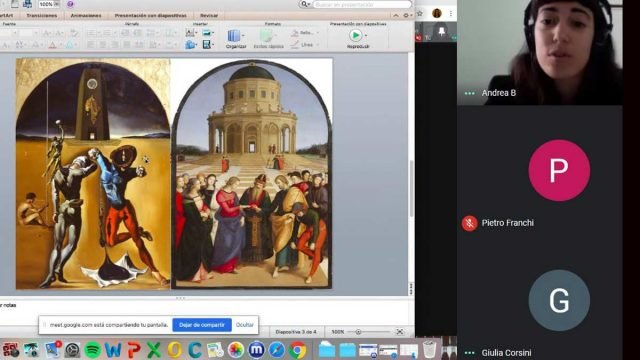640x360 pixels.
Task: Open the media film icon in Insertar group
Action: (207, 44)
